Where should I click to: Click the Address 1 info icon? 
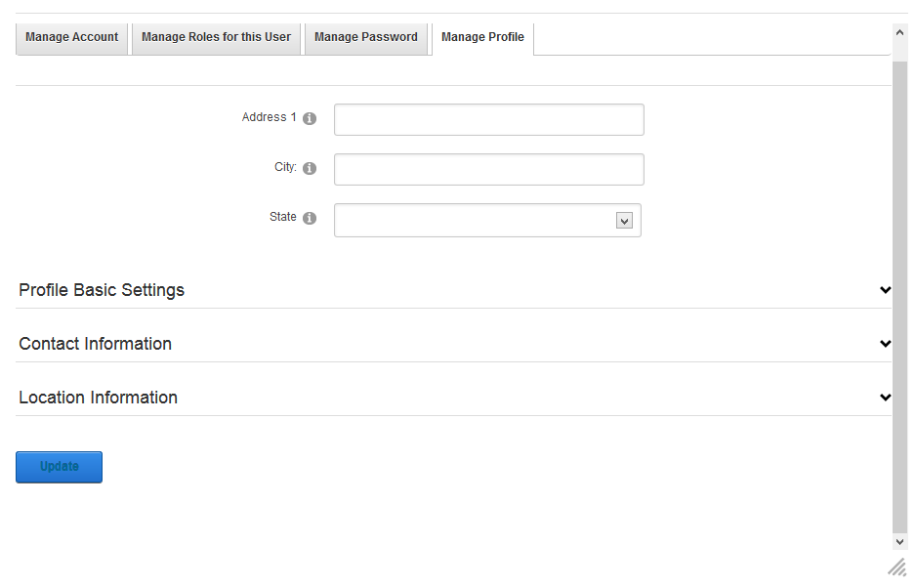pyautogui.click(x=310, y=118)
